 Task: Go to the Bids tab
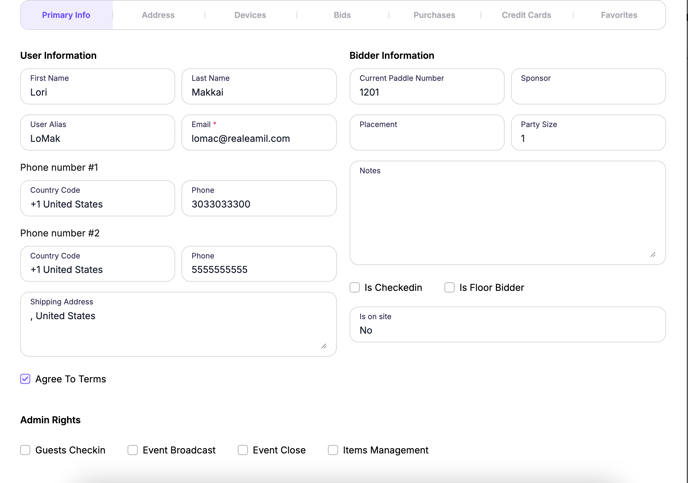tap(342, 15)
